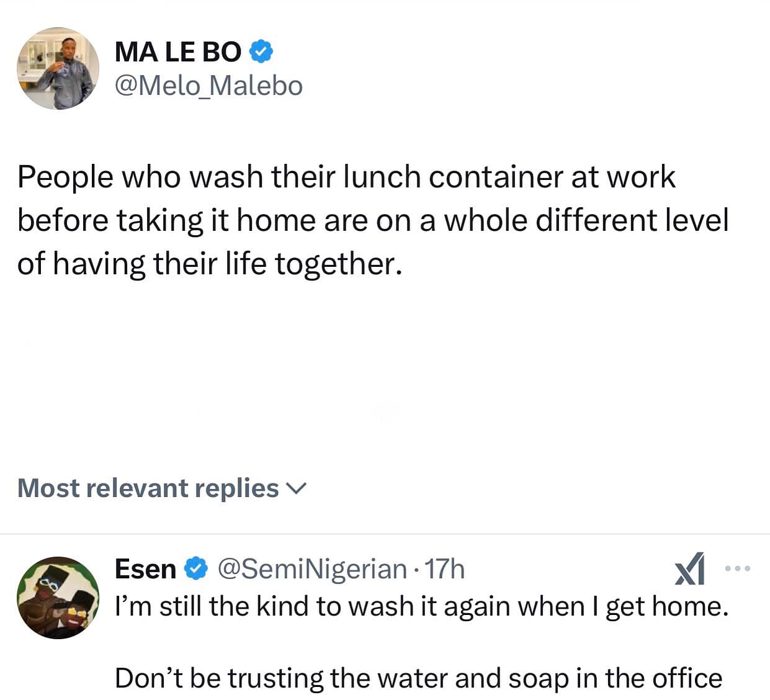Click the chevron next to Most relevant replies
Image resolution: width=770 pixels, height=700 pixels.
[296, 489]
